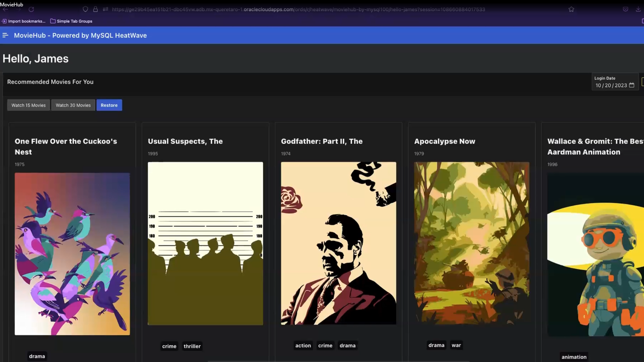This screenshot has width=644, height=362.
Task: Select the crime tag under Usual Suspects
Action: (169, 346)
